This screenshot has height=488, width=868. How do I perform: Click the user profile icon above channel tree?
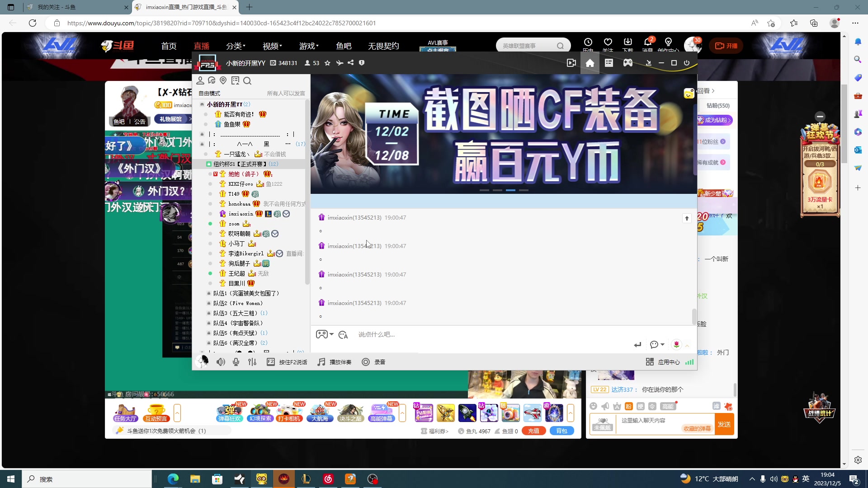pyautogui.click(x=200, y=80)
